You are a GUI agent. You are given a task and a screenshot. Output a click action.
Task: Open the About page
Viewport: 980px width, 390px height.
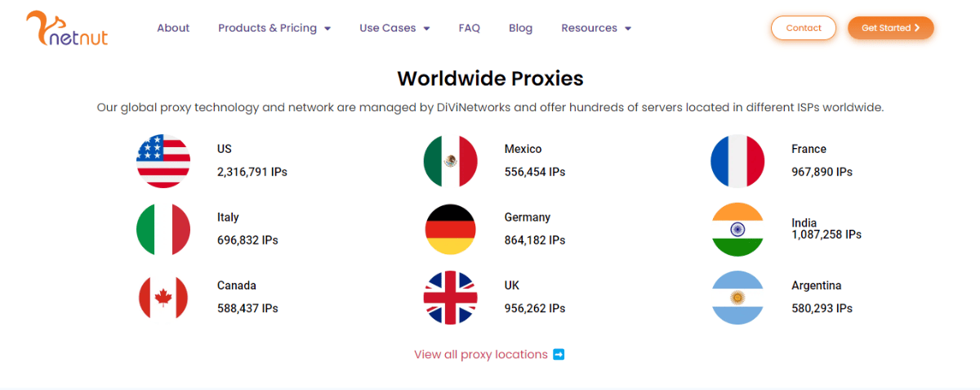point(173,28)
